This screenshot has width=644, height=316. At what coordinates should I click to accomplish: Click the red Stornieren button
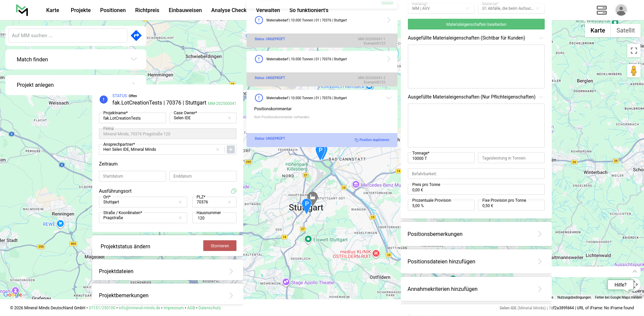click(220, 246)
